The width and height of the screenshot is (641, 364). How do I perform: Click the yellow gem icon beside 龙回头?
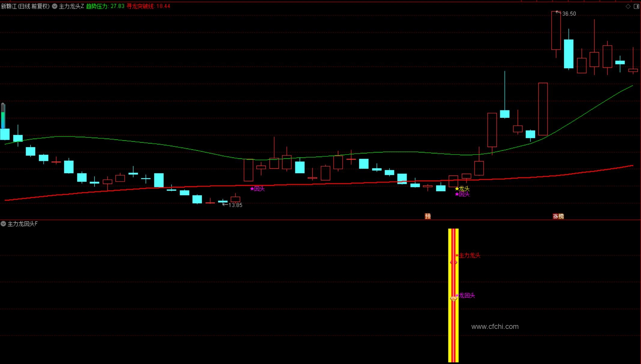tap(453, 299)
